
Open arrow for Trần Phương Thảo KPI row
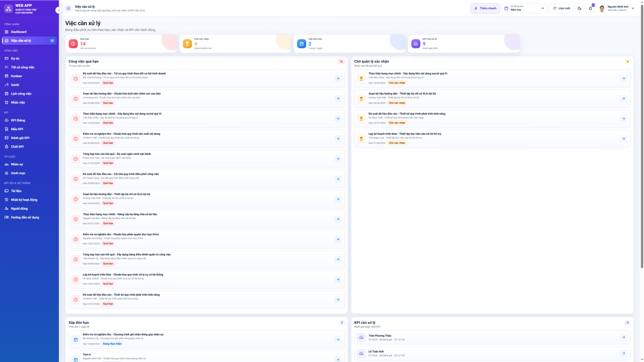[623, 337]
